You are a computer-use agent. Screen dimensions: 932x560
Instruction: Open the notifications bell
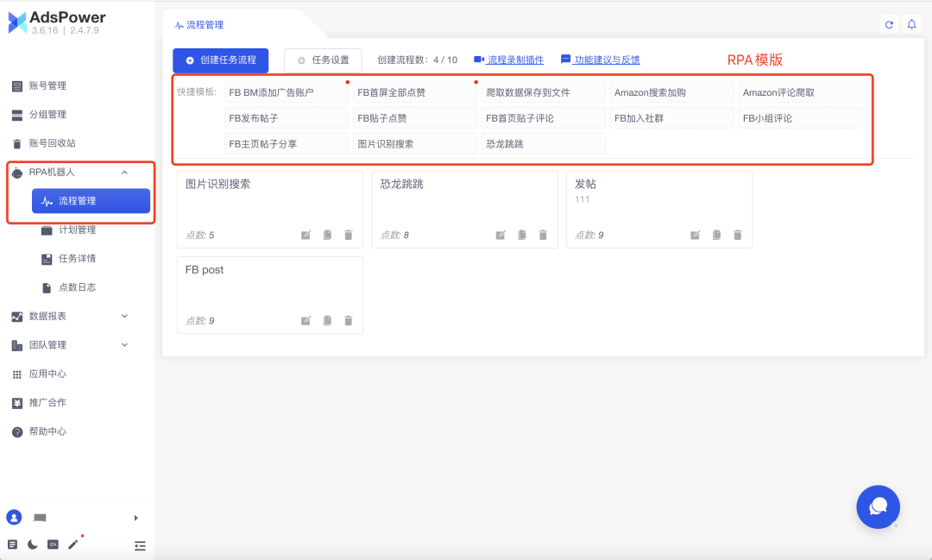point(911,25)
